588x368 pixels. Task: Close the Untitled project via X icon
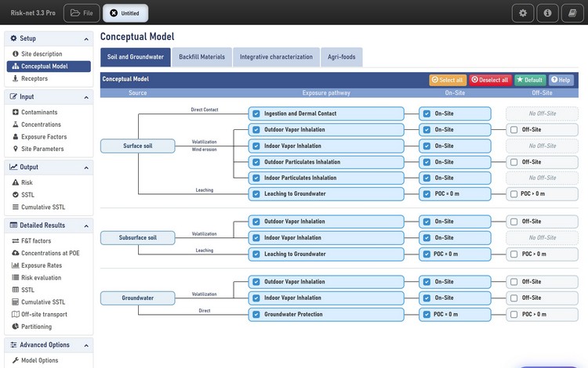click(x=114, y=13)
